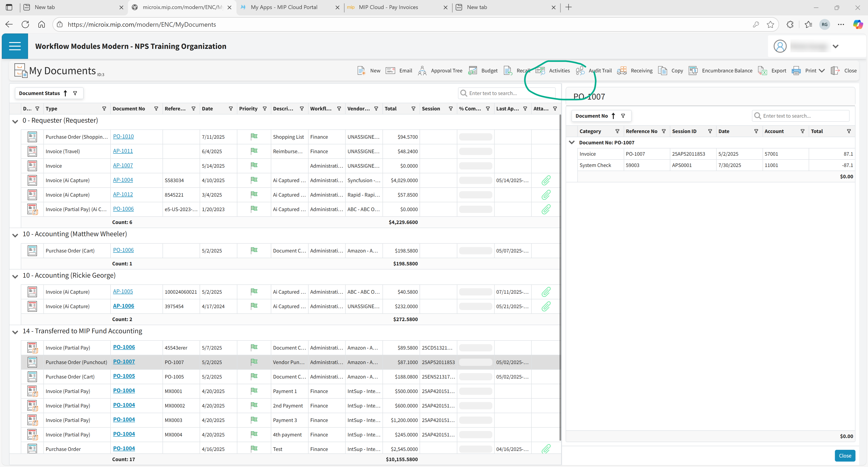Open the hamburger navigation menu
This screenshot has width=868, height=467.
(15, 46)
